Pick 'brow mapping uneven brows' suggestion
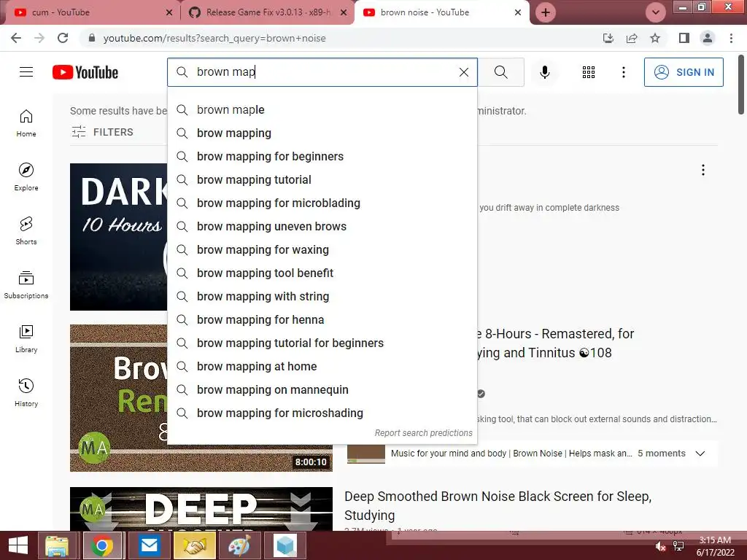This screenshot has width=747, height=560. tap(322, 226)
